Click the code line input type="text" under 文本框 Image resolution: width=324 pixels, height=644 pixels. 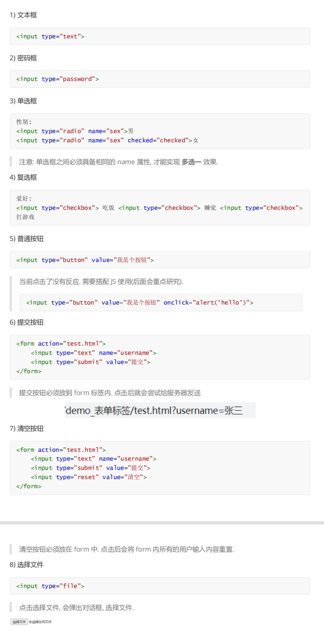[x=50, y=36]
